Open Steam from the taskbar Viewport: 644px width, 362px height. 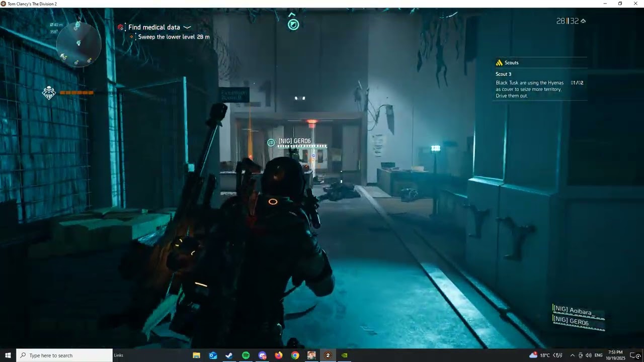(229, 355)
